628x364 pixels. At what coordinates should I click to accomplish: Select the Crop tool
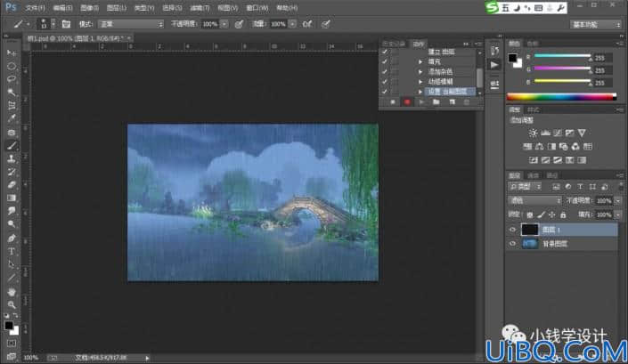[12, 106]
